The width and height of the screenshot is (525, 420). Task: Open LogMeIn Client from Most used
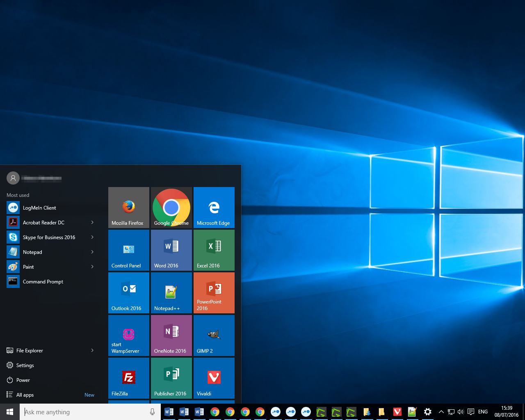click(51, 208)
